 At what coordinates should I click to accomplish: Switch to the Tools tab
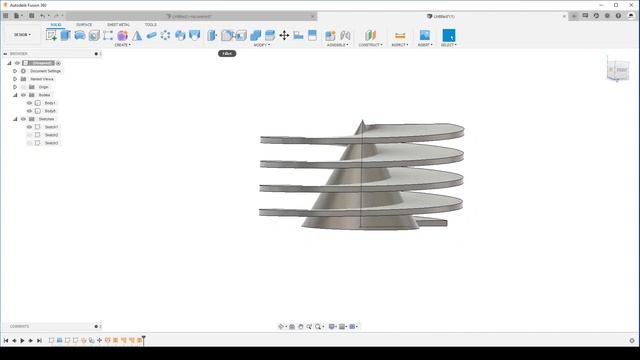click(x=150, y=25)
